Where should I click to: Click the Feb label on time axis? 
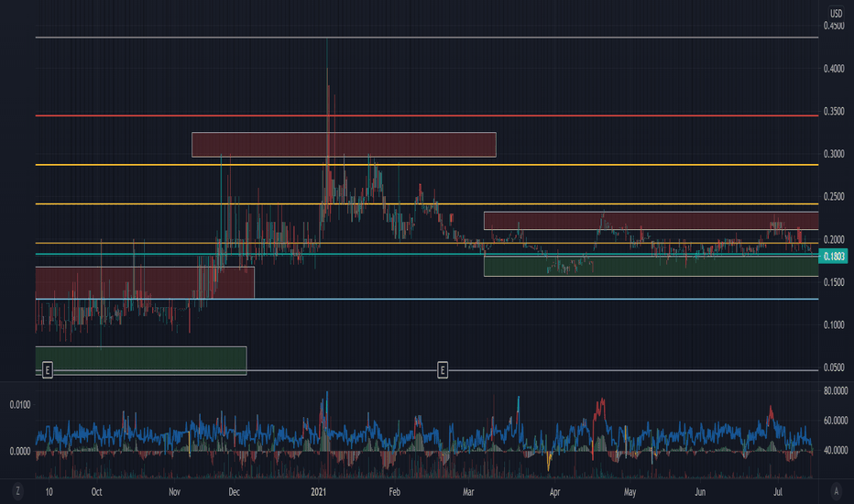point(394,492)
